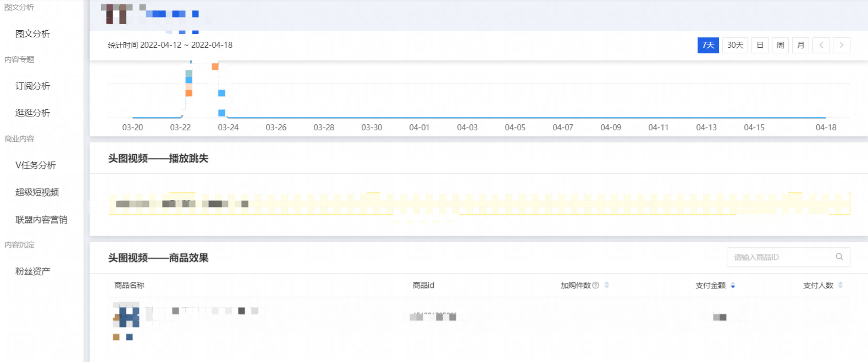868x362 pixels.
Task: Go to next period with right arrow
Action: (x=841, y=45)
